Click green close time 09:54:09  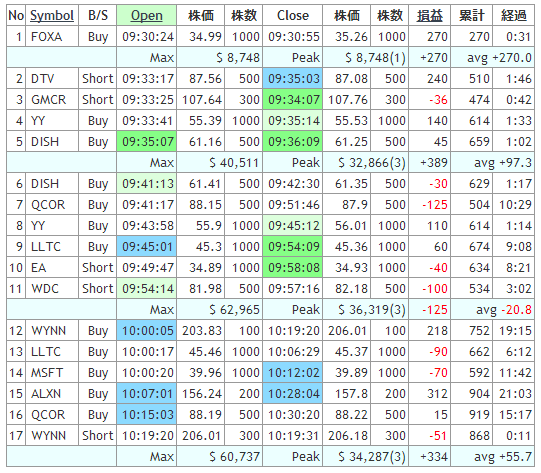pyautogui.click(x=294, y=247)
